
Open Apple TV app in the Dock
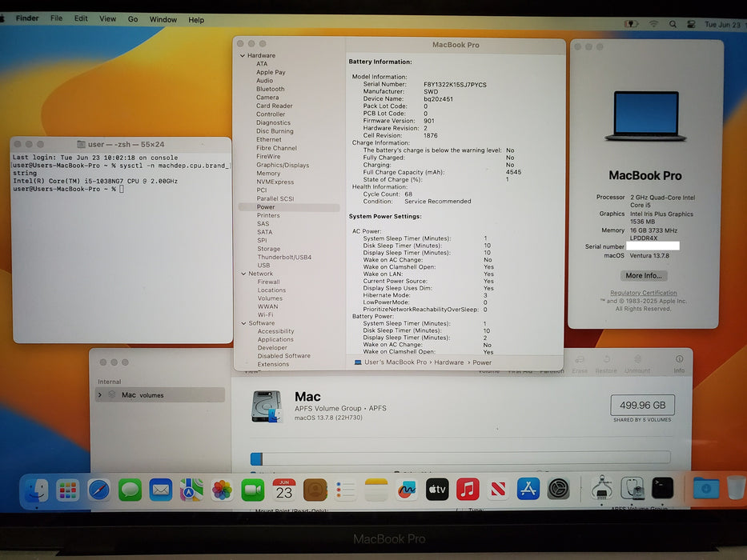[x=437, y=490]
